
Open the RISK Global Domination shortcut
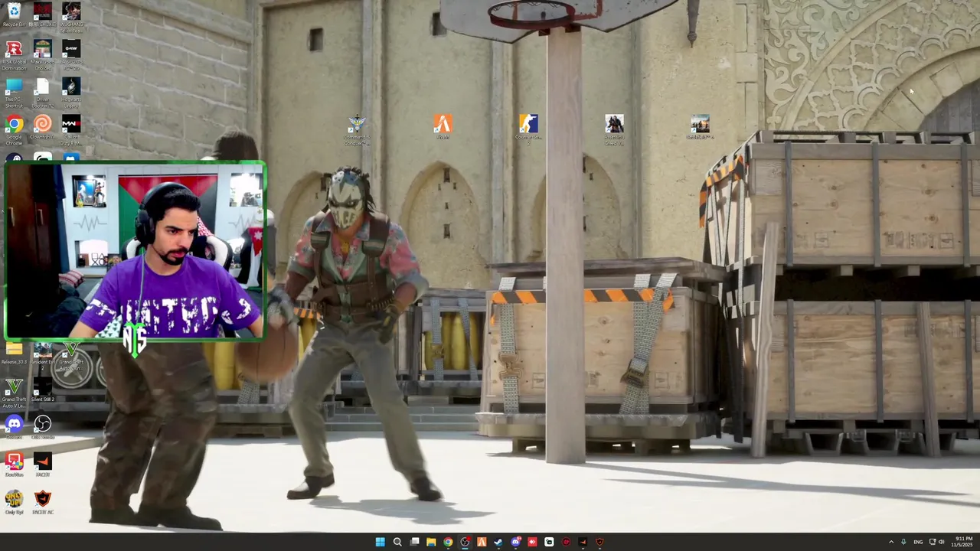point(14,56)
